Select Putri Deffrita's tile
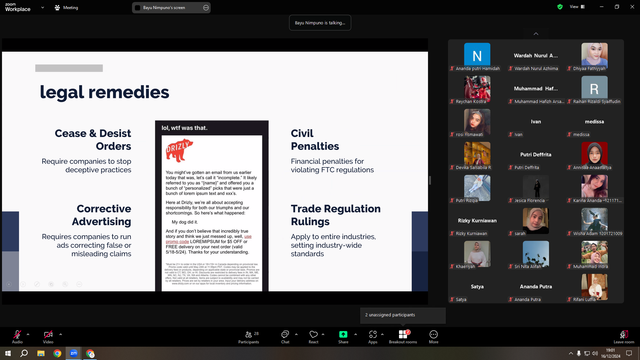The image size is (640, 360). [x=536, y=156]
